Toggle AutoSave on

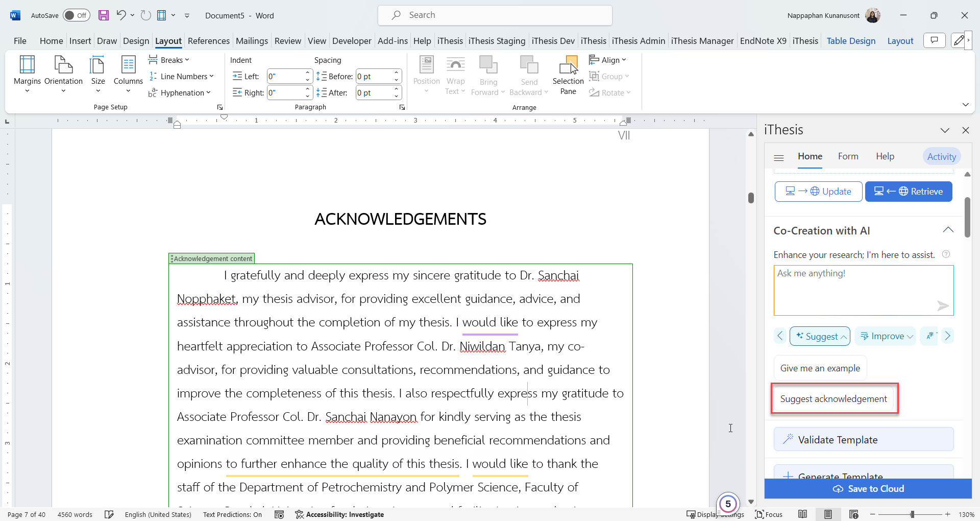click(77, 15)
